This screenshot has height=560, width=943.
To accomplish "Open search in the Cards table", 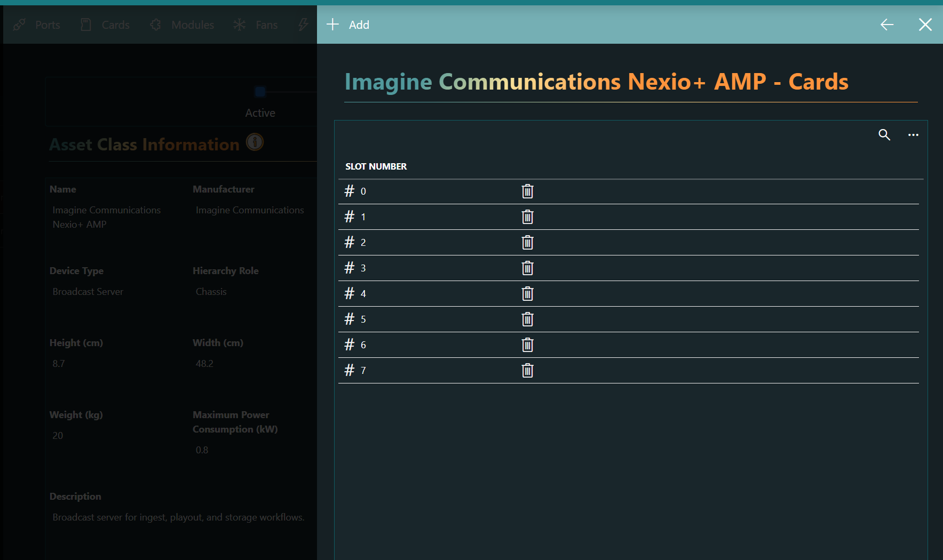I will tap(884, 135).
